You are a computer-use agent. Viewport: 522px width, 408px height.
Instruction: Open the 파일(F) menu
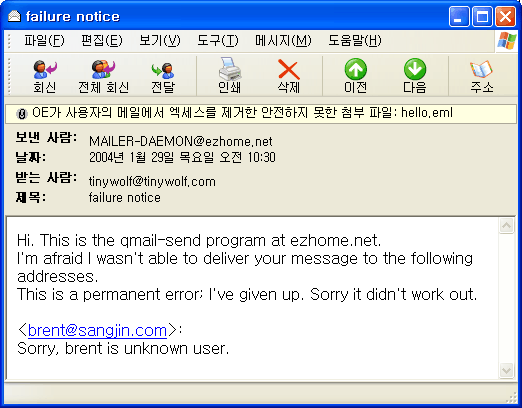point(44,41)
